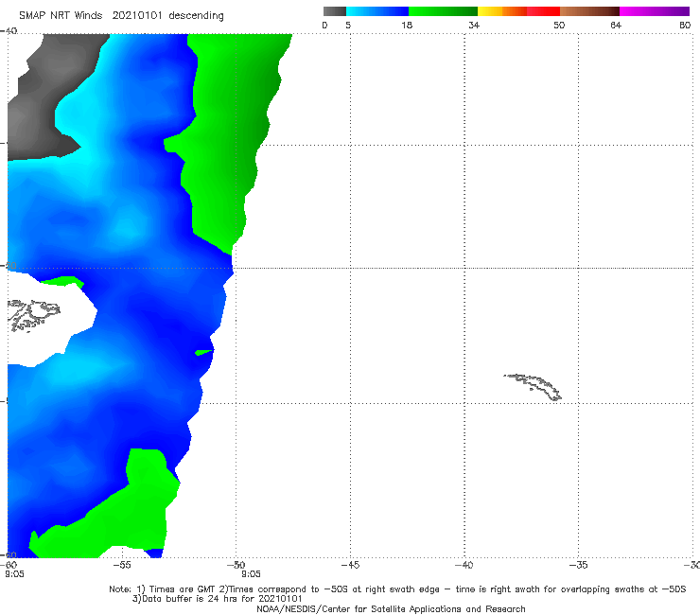Click the magenta 64-80 color bar segment
Screen dimensions: 700x615
pos(655,11)
